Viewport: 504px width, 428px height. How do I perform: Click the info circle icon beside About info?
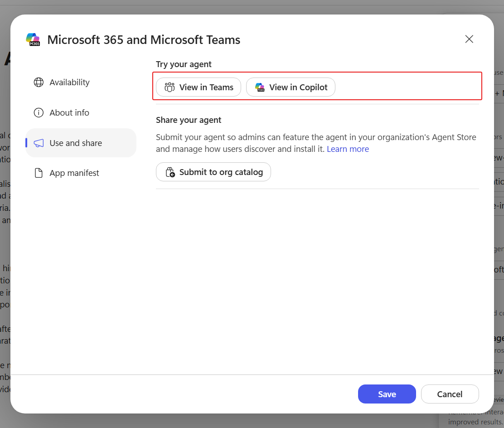point(39,112)
